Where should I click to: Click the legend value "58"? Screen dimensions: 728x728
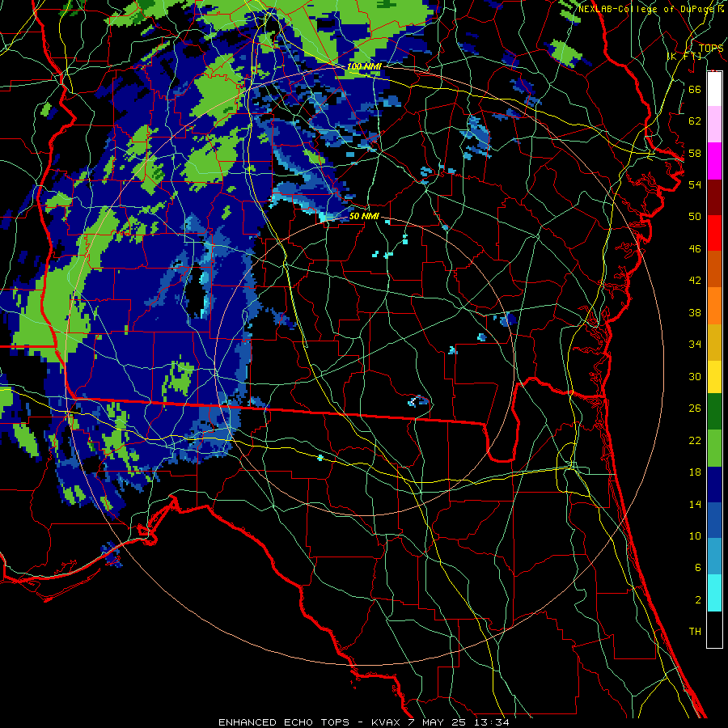[695, 153]
